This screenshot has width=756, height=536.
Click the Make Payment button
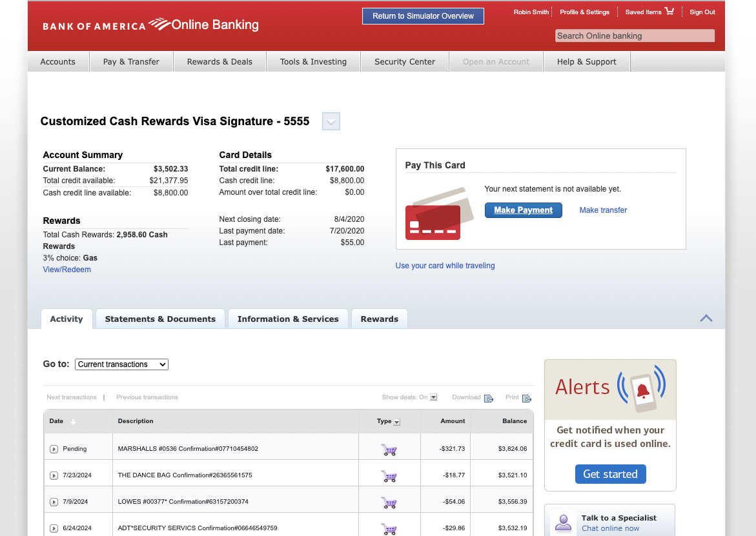pyautogui.click(x=523, y=210)
